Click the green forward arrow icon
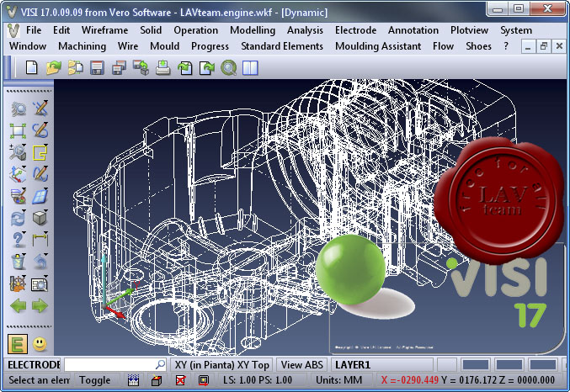The image size is (570, 392). coord(40,305)
